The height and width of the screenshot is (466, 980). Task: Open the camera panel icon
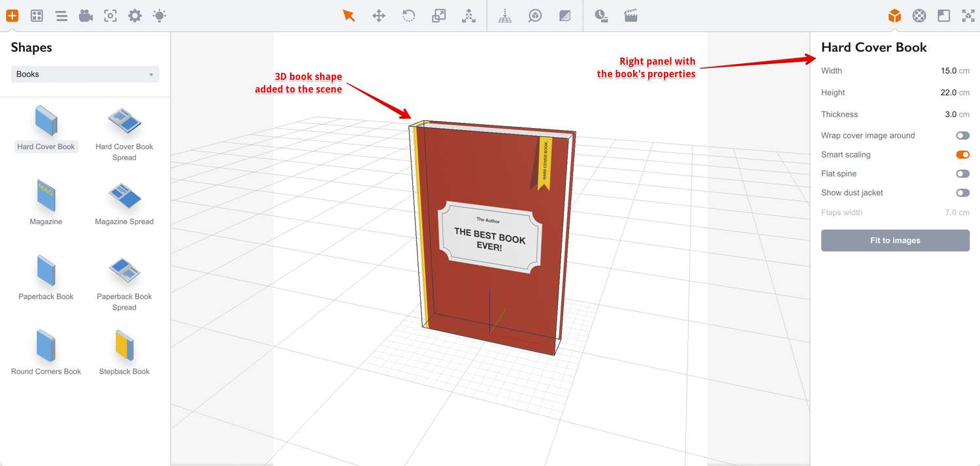(86, 16)
